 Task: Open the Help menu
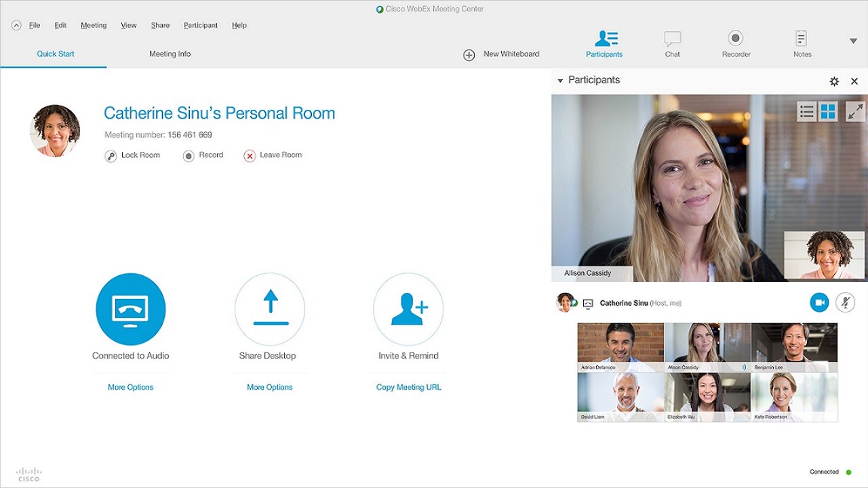pyautogui.click(x=239, y=25)
